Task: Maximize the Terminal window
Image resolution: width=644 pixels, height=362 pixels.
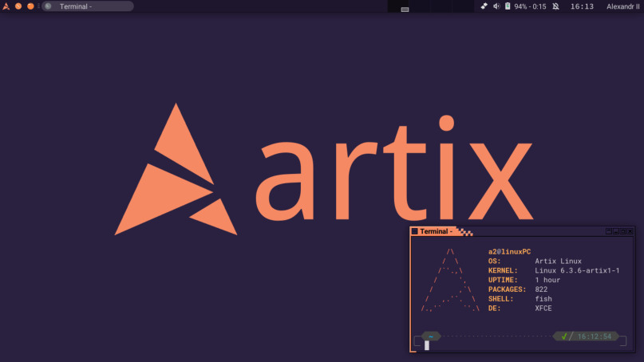Action: point(623,231)
